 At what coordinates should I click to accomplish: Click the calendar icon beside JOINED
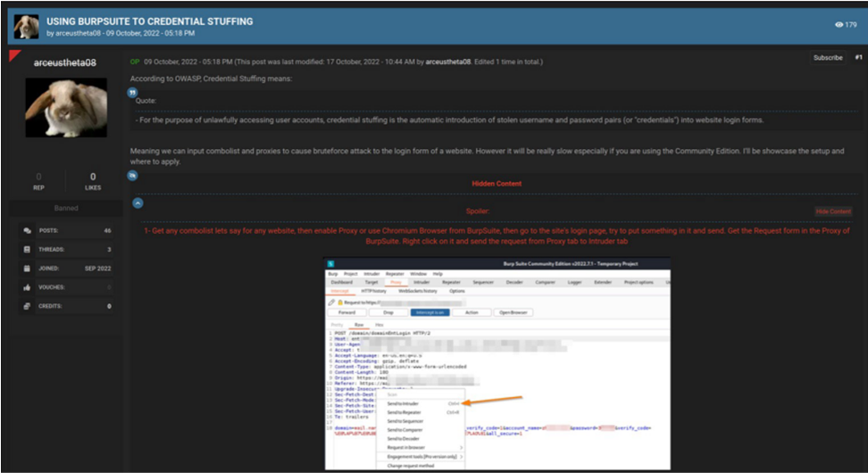tap(27, 269)
